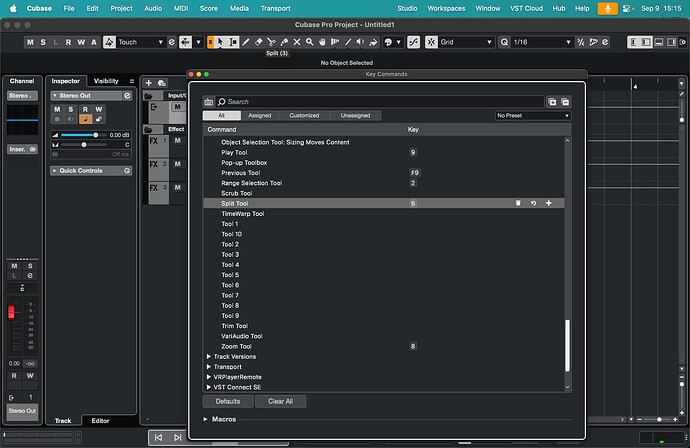Switch to the Visibility tab

click(106, 81)
